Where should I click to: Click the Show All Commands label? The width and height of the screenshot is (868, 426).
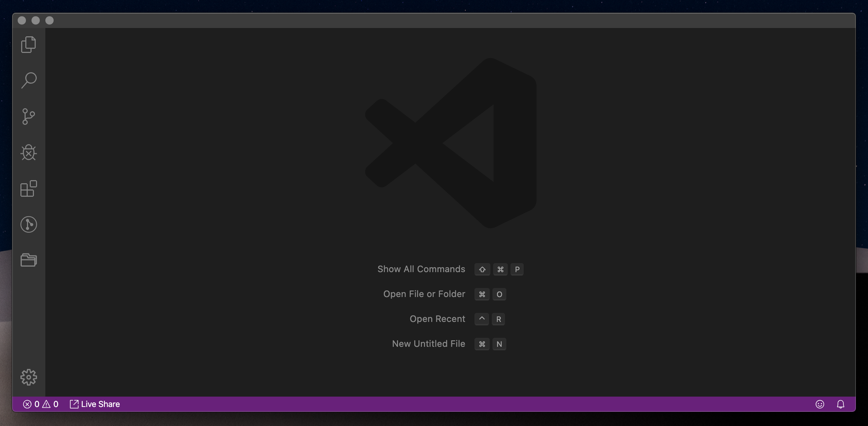[421, 269]
